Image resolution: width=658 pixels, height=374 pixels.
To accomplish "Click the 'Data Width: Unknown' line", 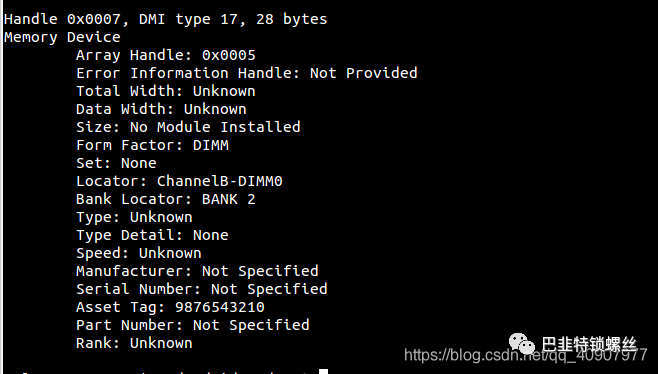I will click(161, 110).
